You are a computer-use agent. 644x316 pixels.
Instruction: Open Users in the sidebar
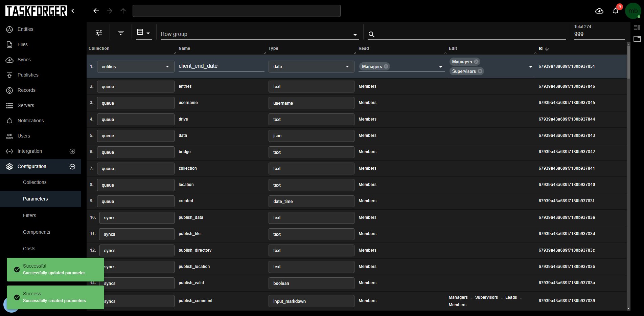pyautogui.click(x=41, y=136)
